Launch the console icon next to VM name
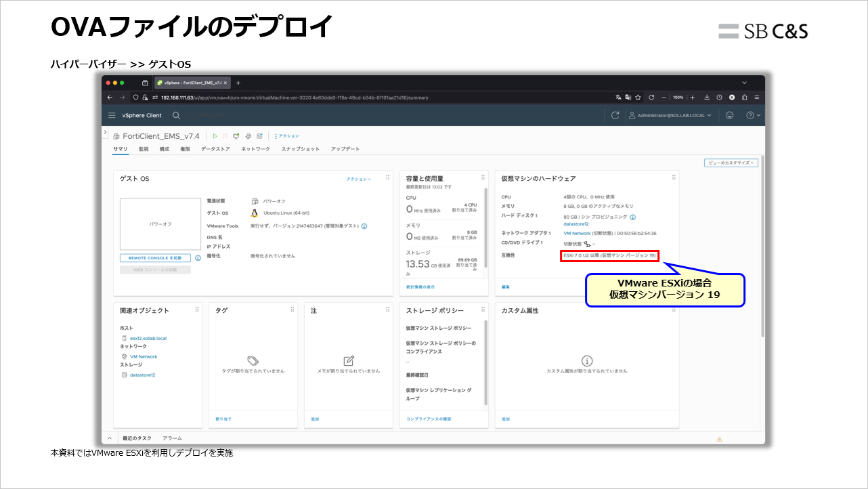868x489 pixels. click(236, 136)
